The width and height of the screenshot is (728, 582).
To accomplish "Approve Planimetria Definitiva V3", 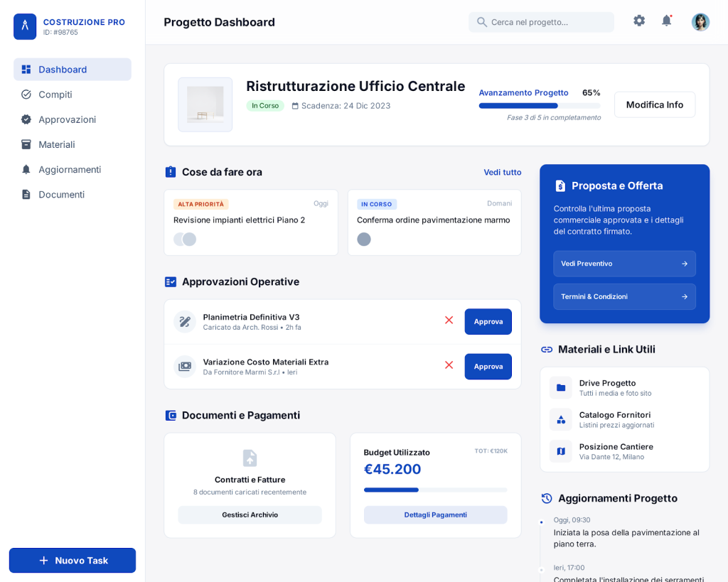I will 488,322.
